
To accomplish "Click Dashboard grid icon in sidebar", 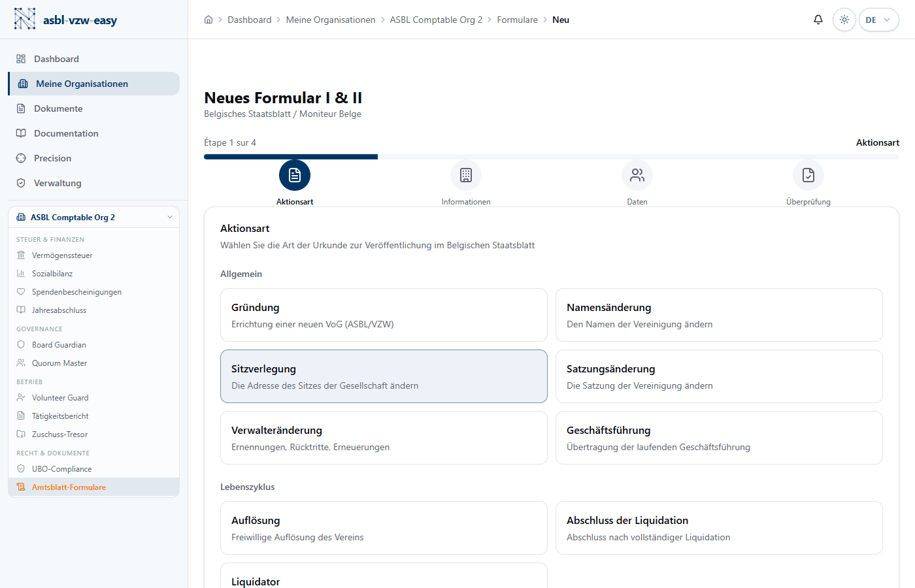I will click(x=21, y=59).
